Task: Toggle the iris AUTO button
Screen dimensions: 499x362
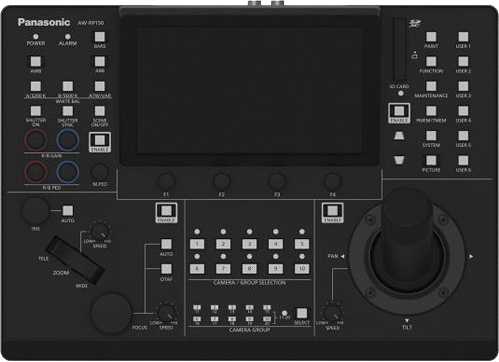Action: pos(68,211)
